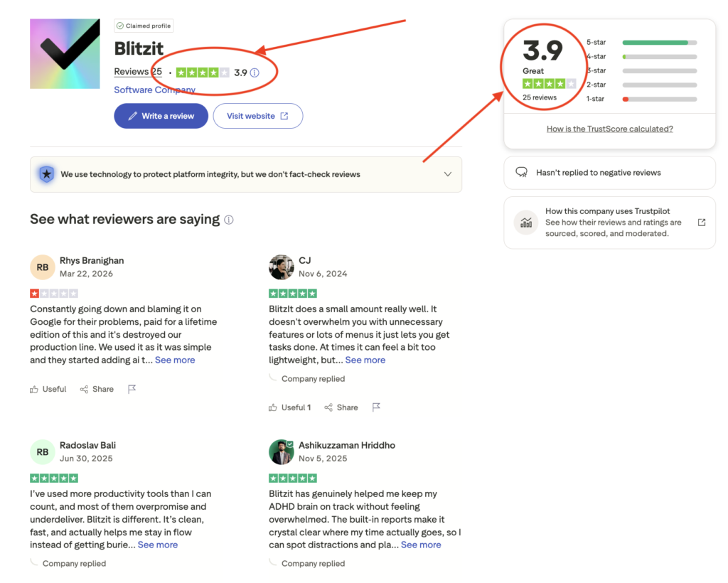Open the TrustScore info icon beside 3.9

click(255, 73)
